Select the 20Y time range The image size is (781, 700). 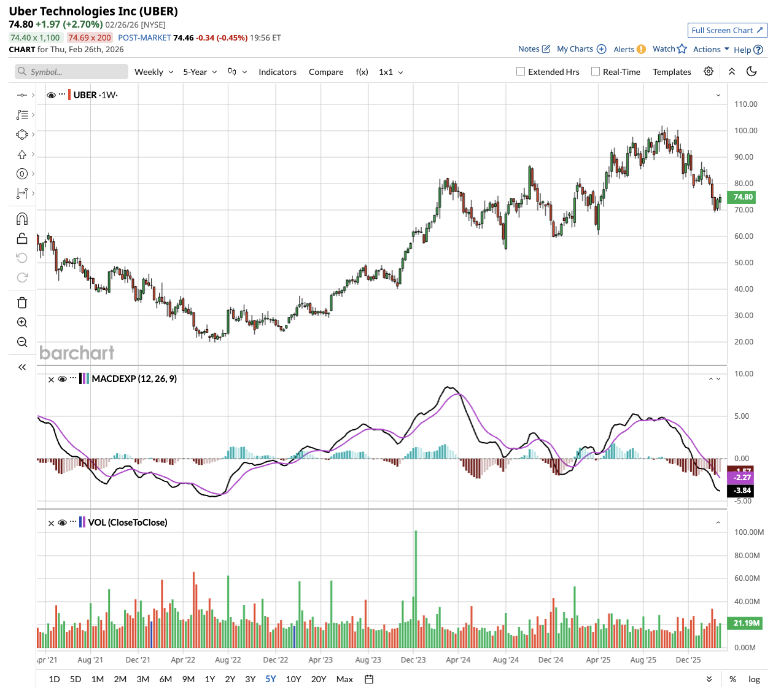point(319,679)
